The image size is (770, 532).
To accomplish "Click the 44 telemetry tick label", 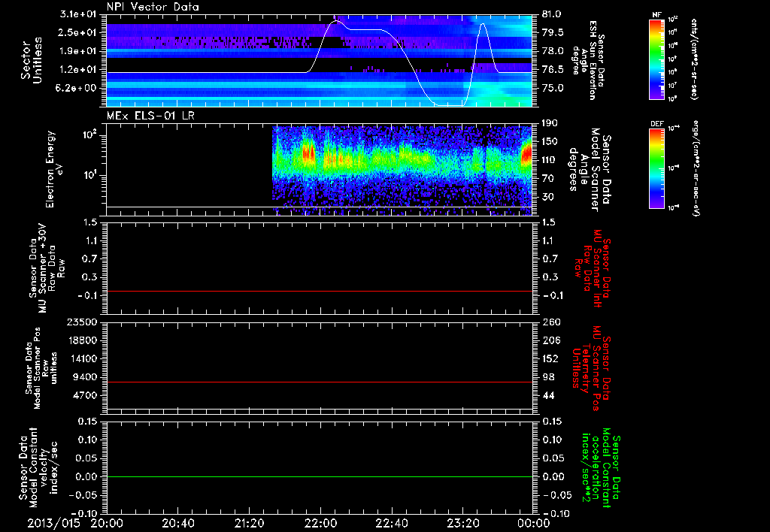I will point(547,395).
